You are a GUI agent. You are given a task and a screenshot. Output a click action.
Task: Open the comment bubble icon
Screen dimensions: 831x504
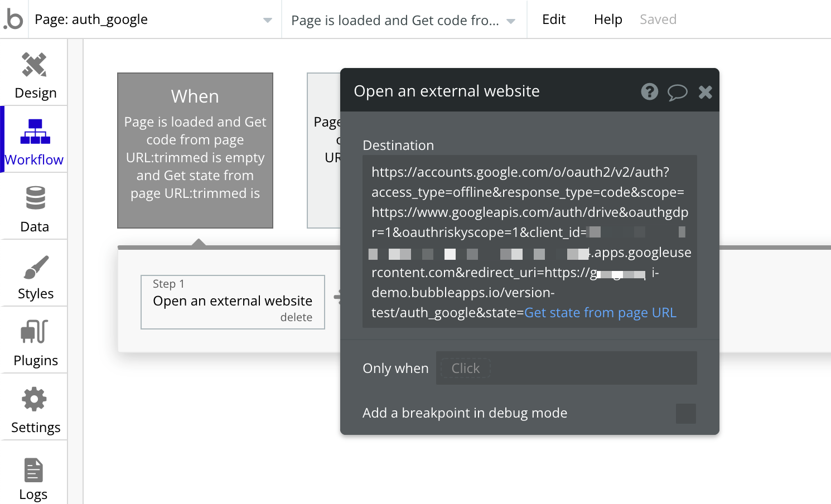[677, 92]
